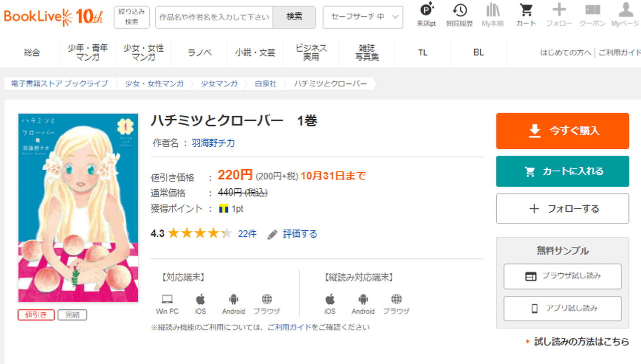
Task: Click ブラウザ試し読み sample button
Action: tap(562, 276)
